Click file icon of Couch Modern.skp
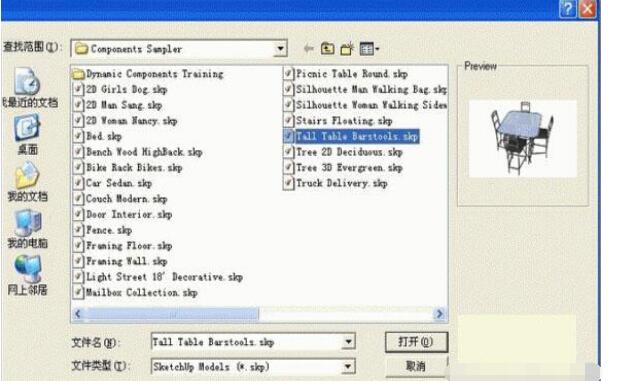The height and width of the screenshot is (381, 624). [x=78, y=199]
